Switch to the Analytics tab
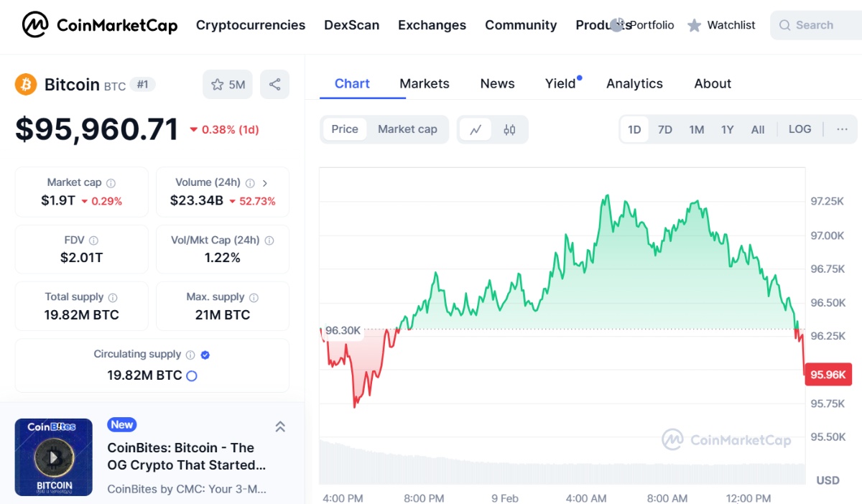The image size is (862, 504). click(x=634, y=83)
